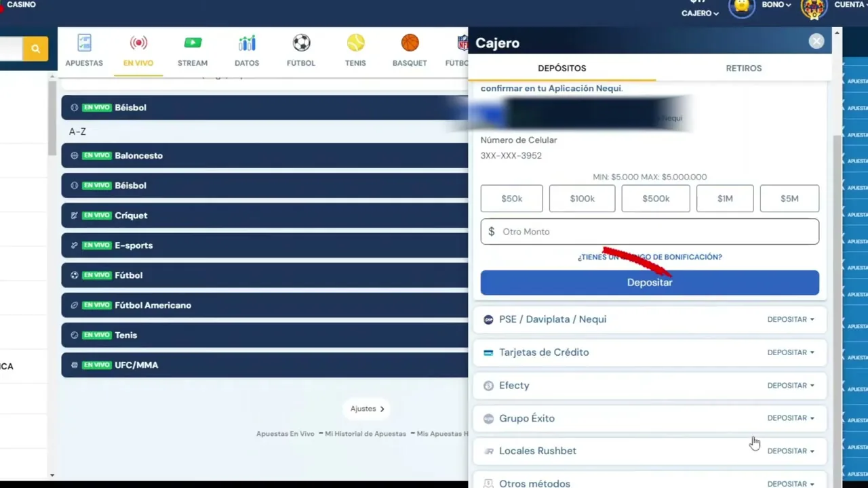Choose the Basquet basketball icon
868x488 pixels.
[410, 43]
